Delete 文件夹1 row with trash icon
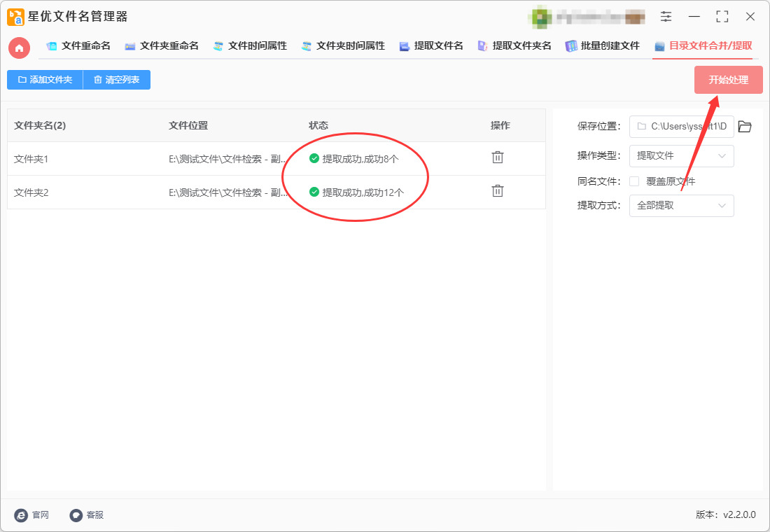This screenshot has width=770, height=532. tap(498, 157)
